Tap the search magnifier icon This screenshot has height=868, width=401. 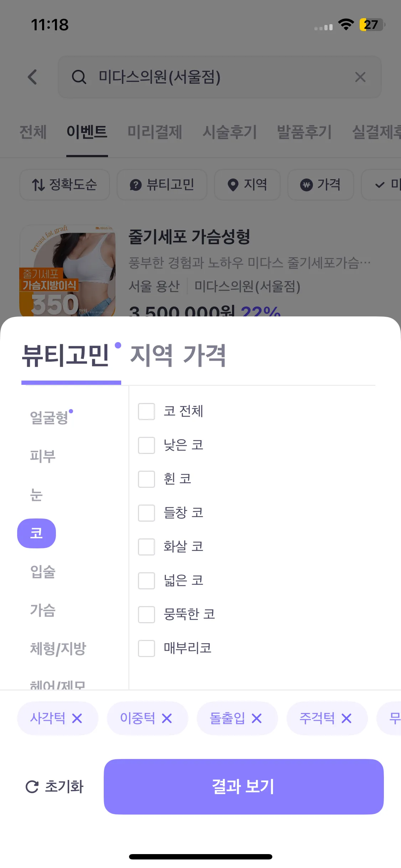click(x=79, y=77)
